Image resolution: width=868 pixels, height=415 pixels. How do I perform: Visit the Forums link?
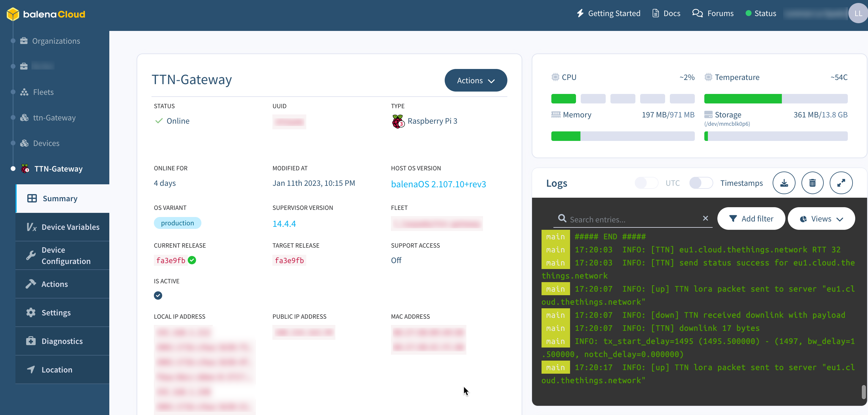[x=713, y=13]
